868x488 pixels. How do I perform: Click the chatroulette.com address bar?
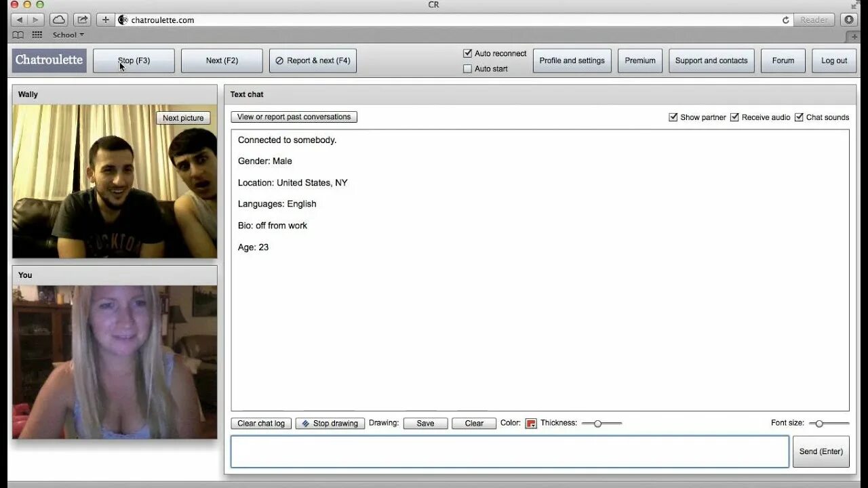pos(454,20)
